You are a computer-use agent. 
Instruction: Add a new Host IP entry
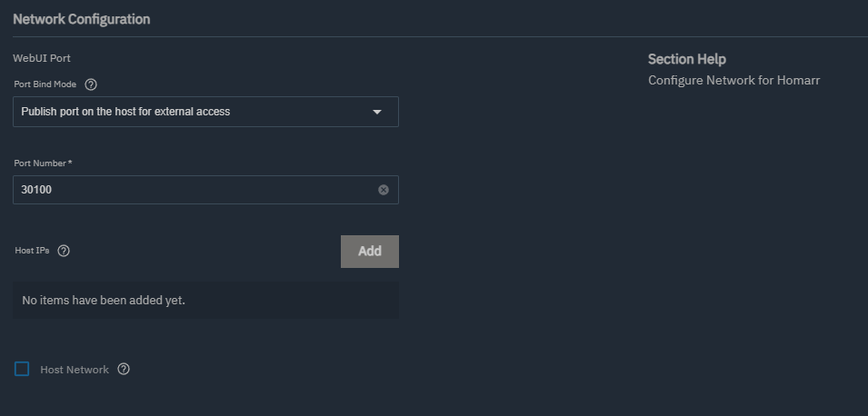click(370, 252)
